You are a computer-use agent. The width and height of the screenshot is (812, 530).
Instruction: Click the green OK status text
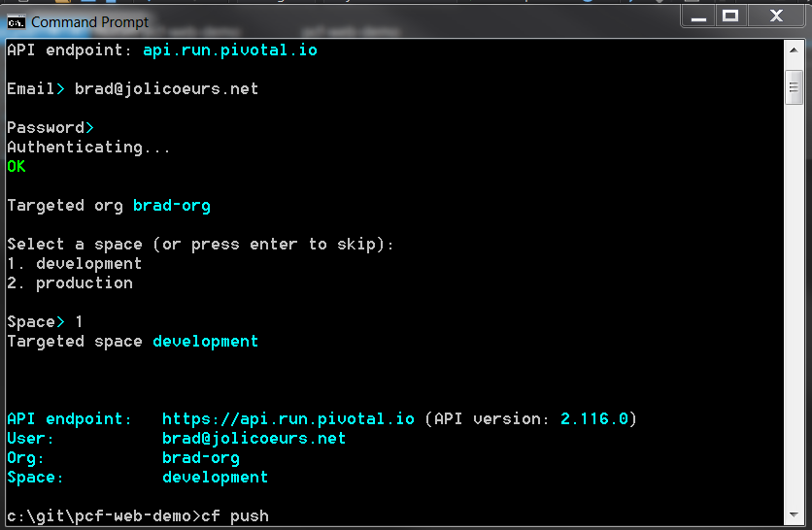[x=17, y=167]
